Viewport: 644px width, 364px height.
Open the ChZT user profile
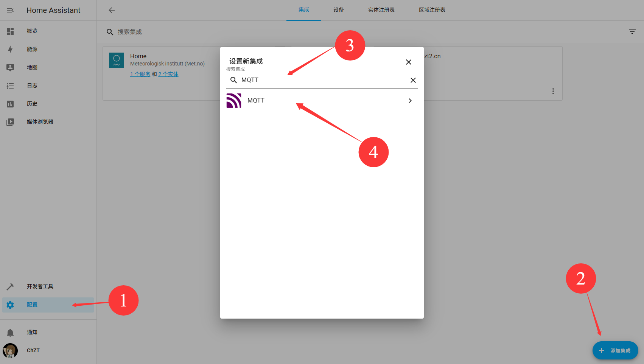coord(33,350)
